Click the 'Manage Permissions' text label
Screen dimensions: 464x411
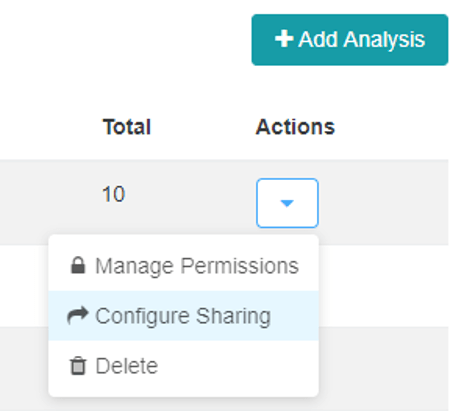(x=197, y=266)
